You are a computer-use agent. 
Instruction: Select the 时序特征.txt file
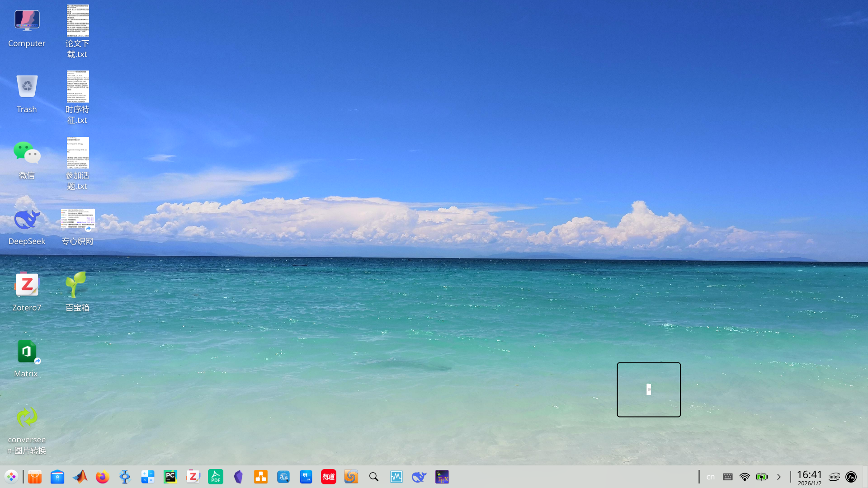click(x=77, y=98)
